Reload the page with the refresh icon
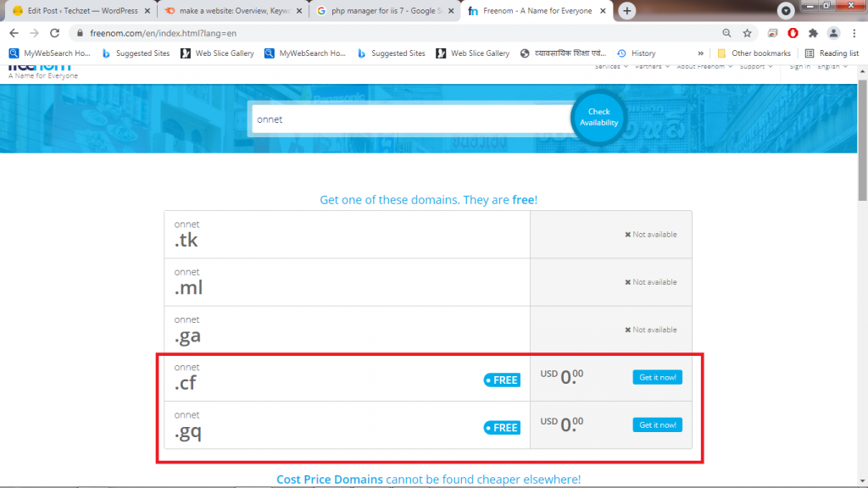The height and width of the screenshot is (488, 868). [x=55, y=33]
